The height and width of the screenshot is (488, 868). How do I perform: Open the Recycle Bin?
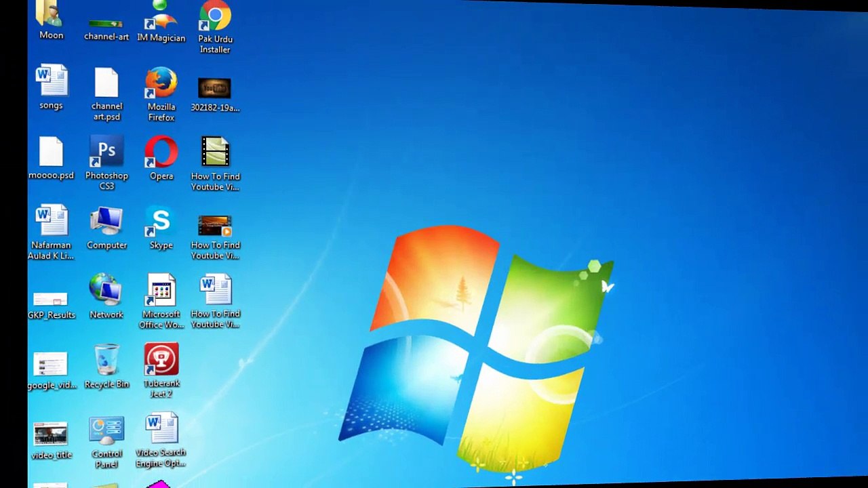point(106,366)
